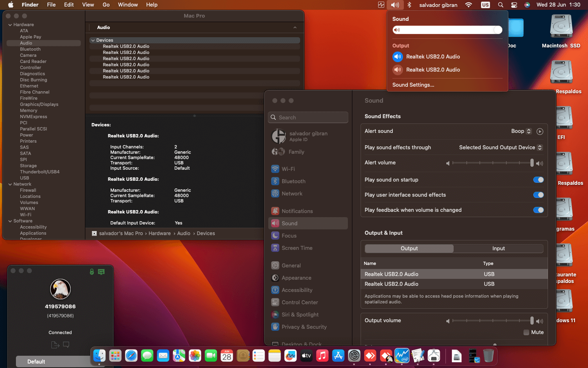Click the Wi-Fi icon in the menu bar
This screenshot has height=368, width=588.
(x=469, y=5)
